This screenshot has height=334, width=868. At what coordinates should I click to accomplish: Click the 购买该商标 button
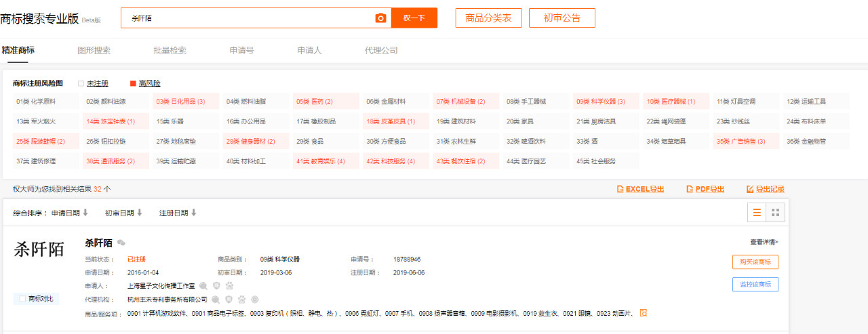point(755,262)
